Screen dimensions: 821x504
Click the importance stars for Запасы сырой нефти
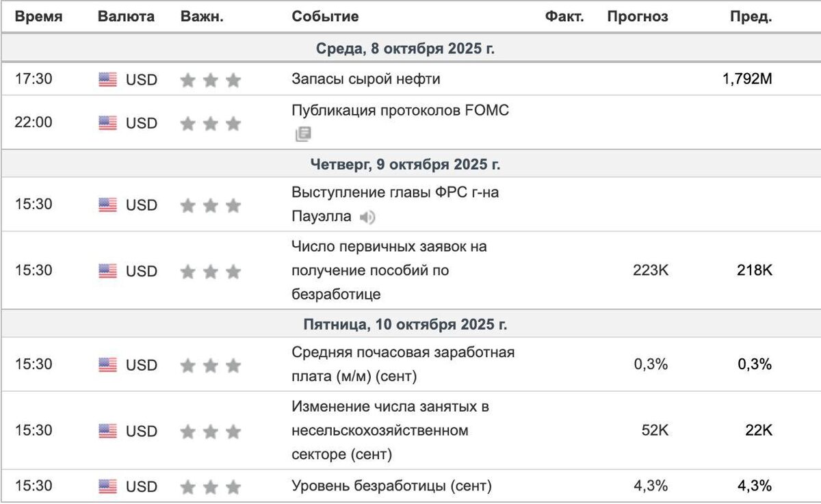pyautogui.click(x=211, y=81)
